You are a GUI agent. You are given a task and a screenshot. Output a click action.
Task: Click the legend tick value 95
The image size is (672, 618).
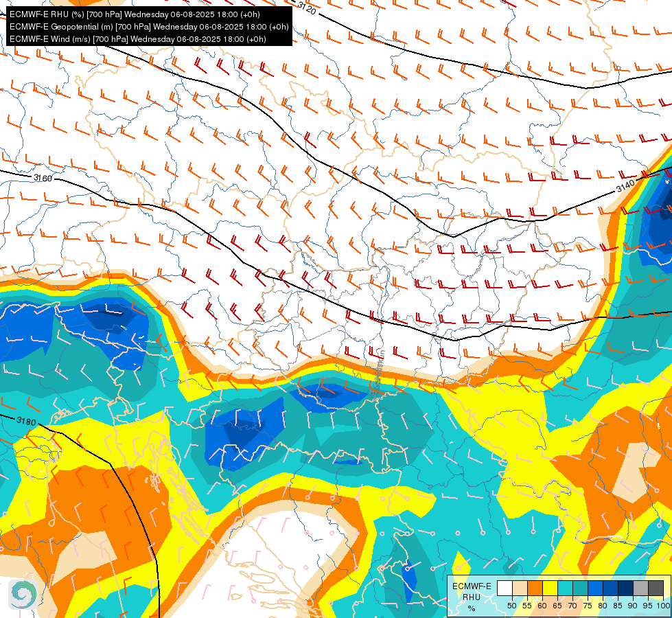[x=647, y=606]
